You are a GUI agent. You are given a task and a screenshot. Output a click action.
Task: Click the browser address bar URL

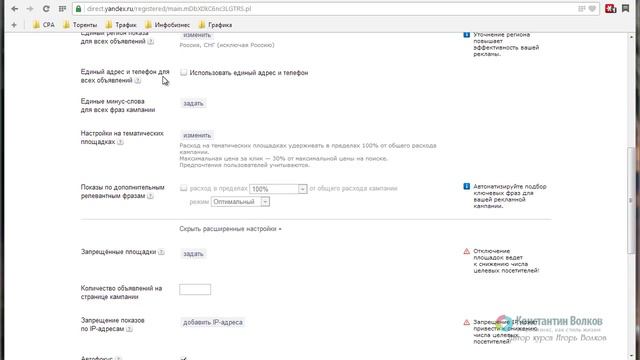(169, 9)
